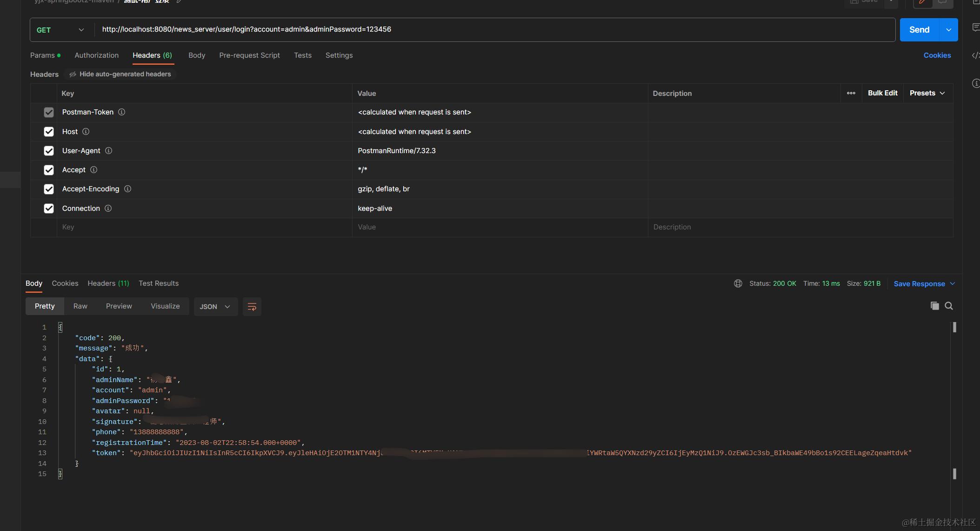
Task: Click the response body scrollbar handle
Action: coord(954,327)
